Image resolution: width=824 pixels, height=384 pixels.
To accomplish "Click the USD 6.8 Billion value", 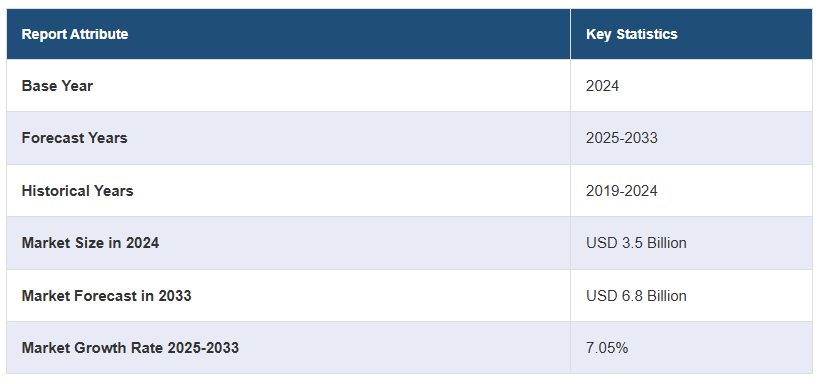I will click(x=636, y=296).
